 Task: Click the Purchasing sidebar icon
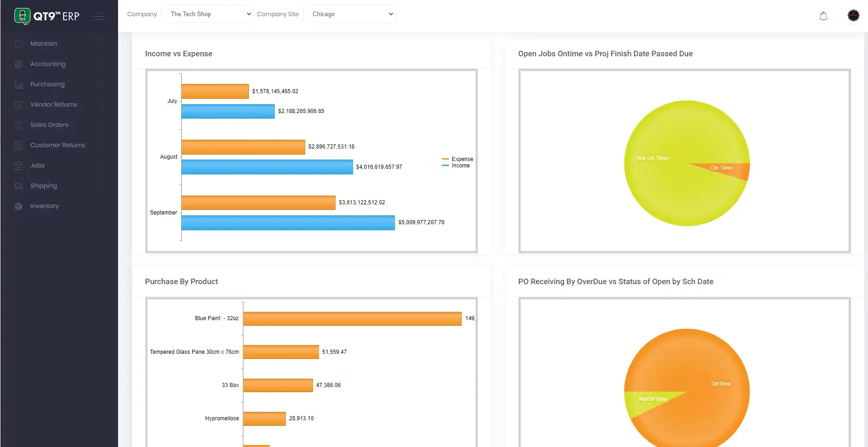(18, 84)
